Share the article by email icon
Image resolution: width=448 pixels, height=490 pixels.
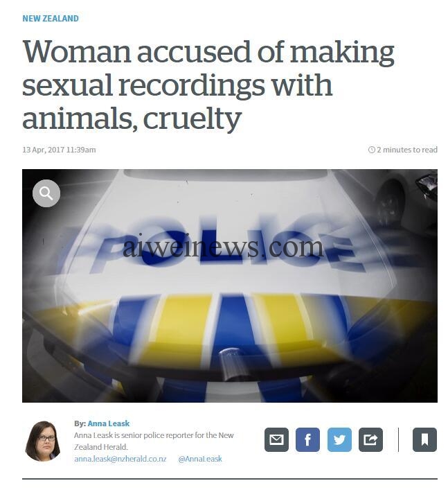(x=276, y=439)
